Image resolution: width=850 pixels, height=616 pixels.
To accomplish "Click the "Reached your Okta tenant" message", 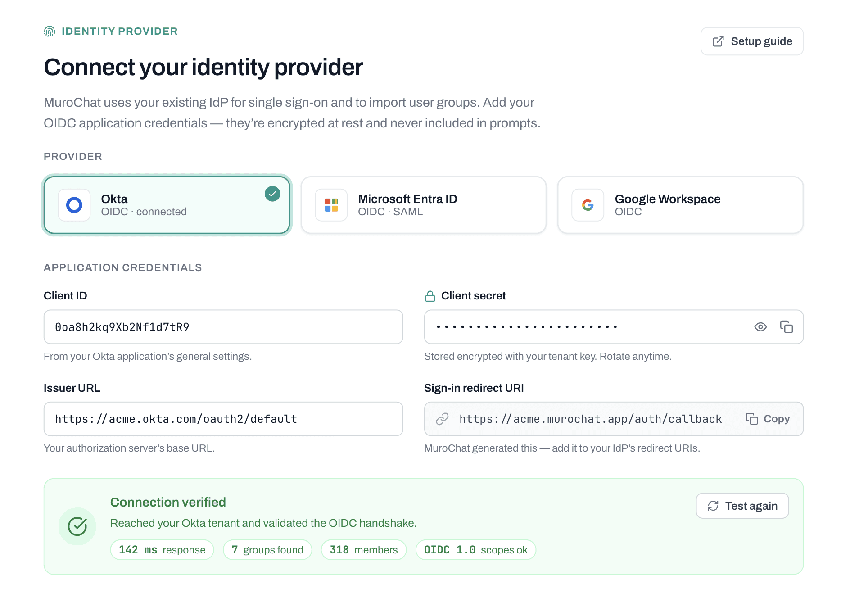I will pyautogui.click(x=263, y=523).
